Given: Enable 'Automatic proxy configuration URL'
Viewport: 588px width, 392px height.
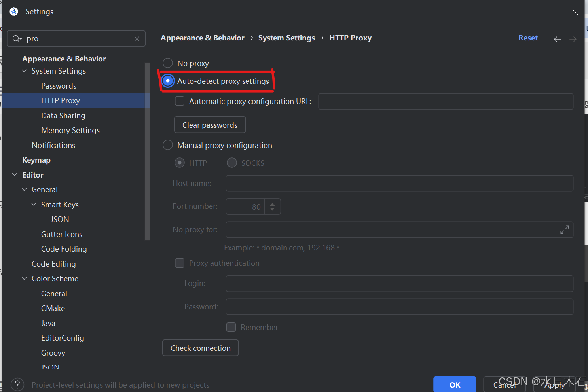Looking at the screenshot, I should [x=180, y=101].
